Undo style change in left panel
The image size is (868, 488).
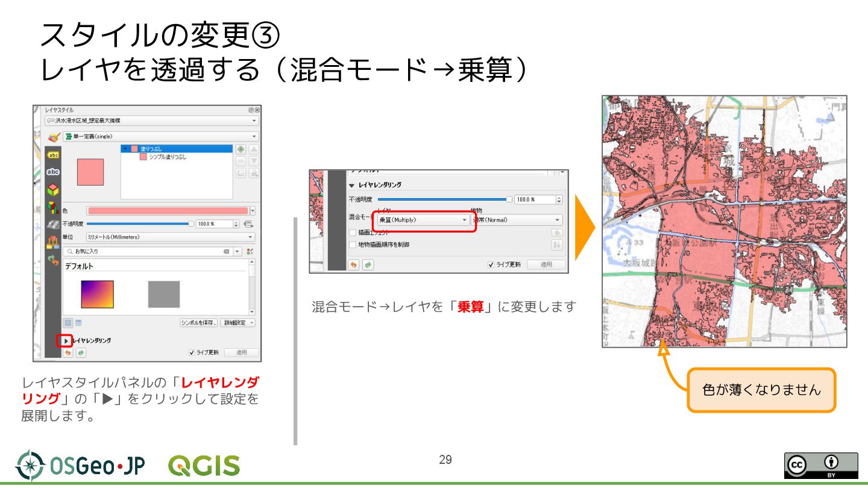[x=68, y=353]
